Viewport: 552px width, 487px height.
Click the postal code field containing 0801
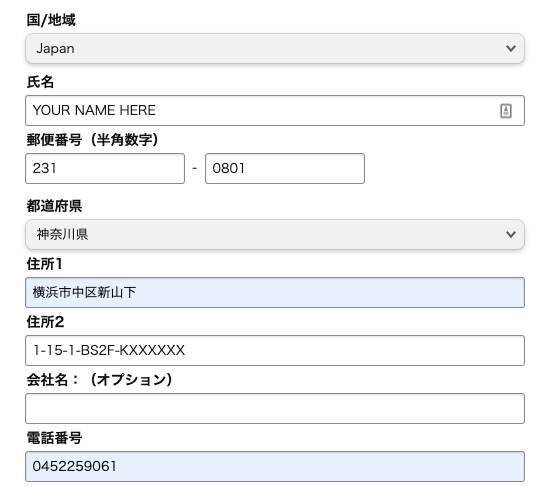(x=285, y=168)
